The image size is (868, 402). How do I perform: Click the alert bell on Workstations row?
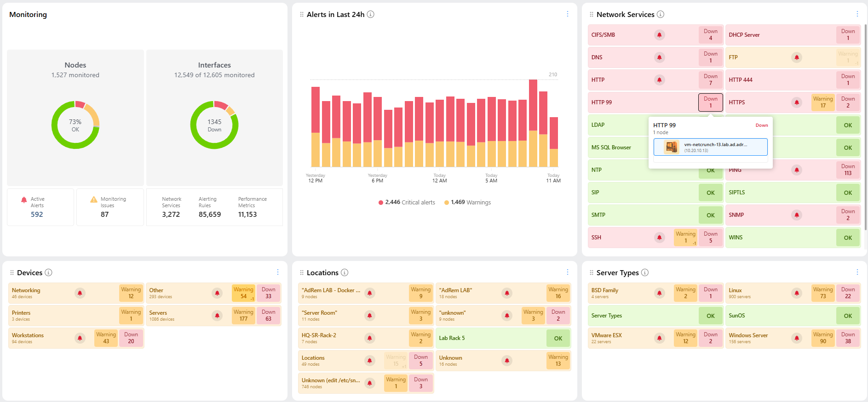[x=80, y=338]
